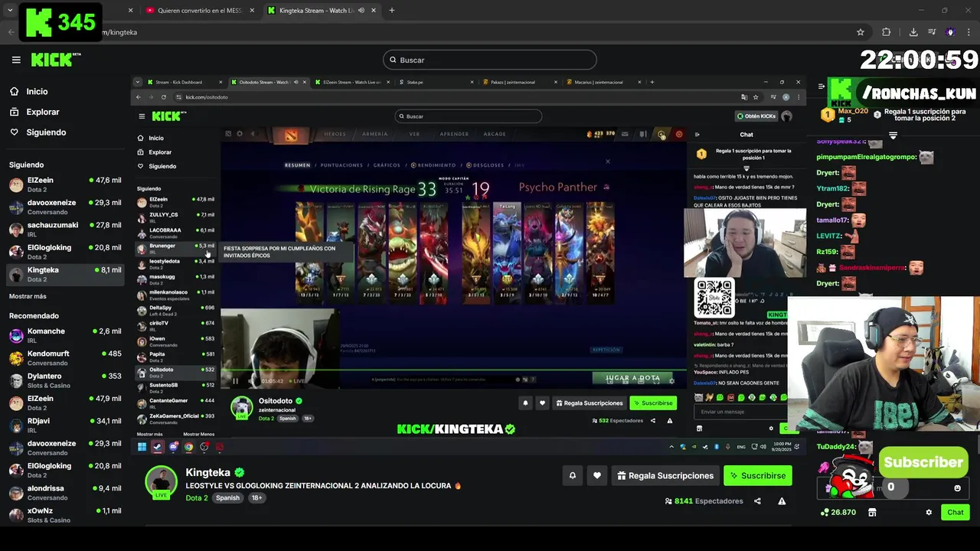The width and height of the screenshot is (980, 551).
Task: Click Ositodoto Suscribirse button
Action: point(653,403)
